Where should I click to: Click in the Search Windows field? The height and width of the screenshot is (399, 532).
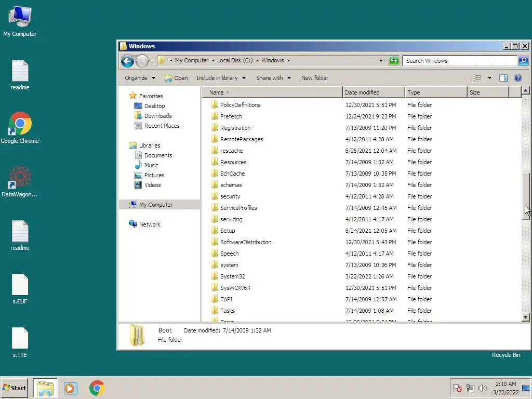tap(460, 61)
